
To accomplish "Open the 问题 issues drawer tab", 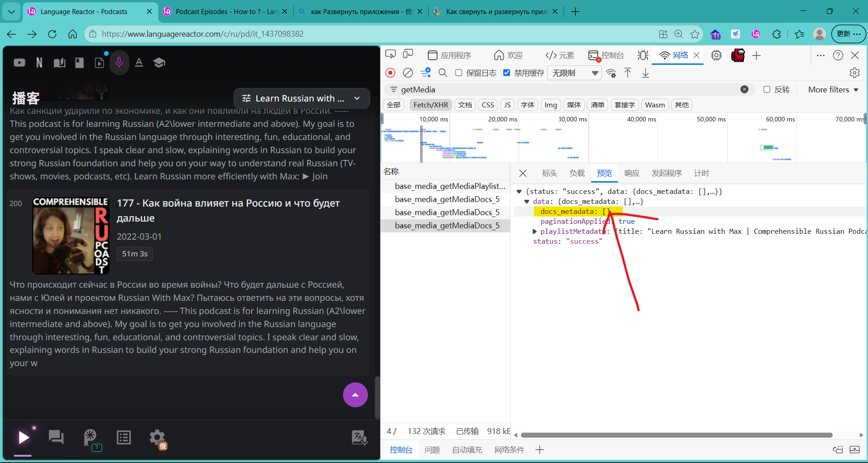I will [432, 450].
